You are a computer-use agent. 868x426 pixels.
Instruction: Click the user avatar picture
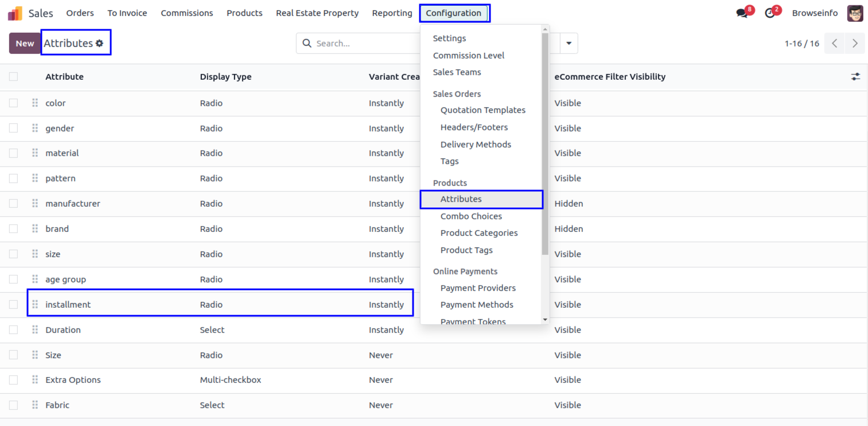[x=855, y=13]
